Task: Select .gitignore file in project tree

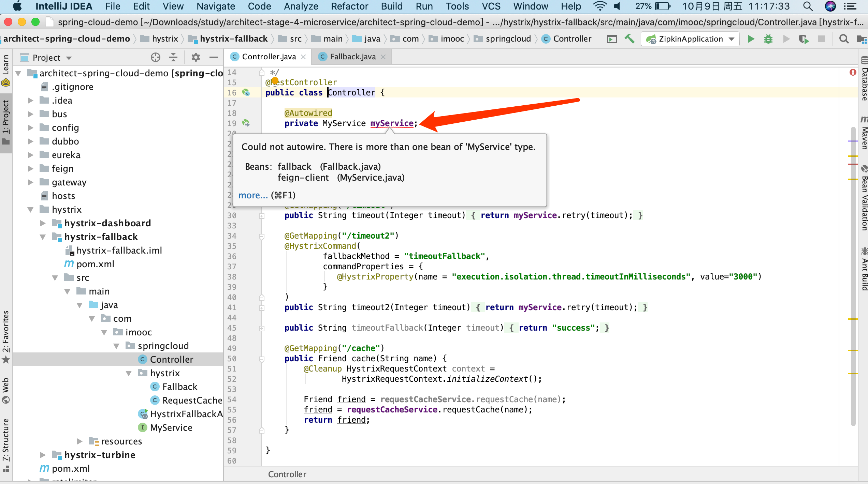Action: pyautogui.click(x=73, y=87)
